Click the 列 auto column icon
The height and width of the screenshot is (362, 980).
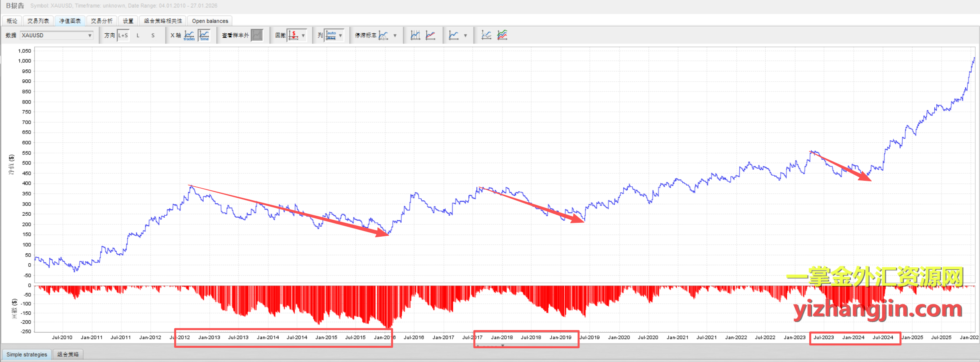331,35
